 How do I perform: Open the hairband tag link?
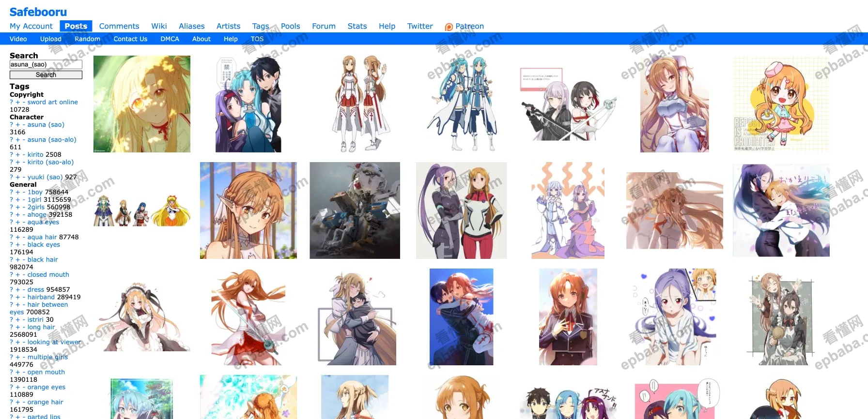(x=41, y=297)
